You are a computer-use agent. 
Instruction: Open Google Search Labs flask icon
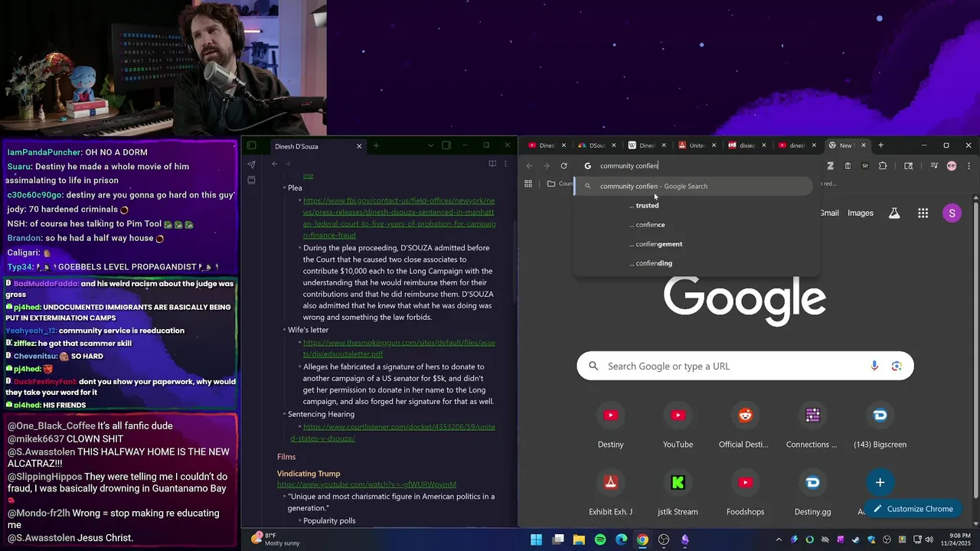894,214
